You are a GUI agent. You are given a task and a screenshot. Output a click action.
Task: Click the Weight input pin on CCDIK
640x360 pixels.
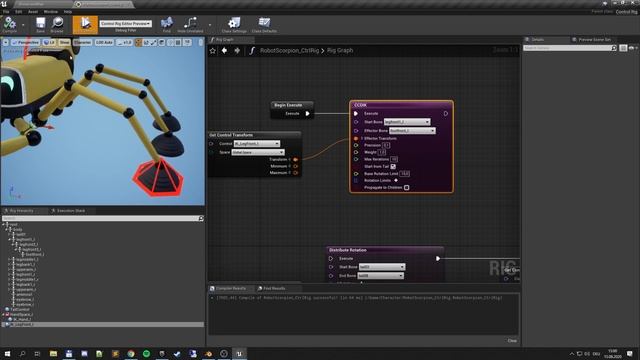click(x=356, y=152)
